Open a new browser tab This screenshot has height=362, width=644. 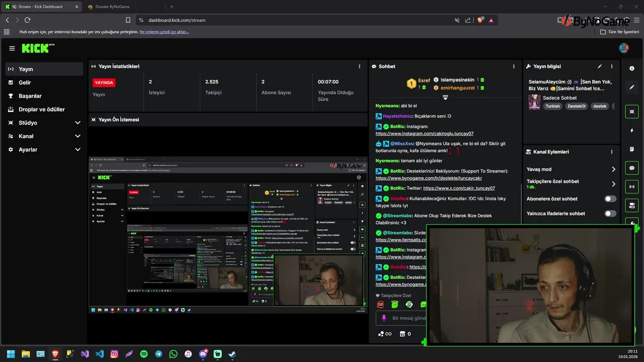[x=172, y=7]
